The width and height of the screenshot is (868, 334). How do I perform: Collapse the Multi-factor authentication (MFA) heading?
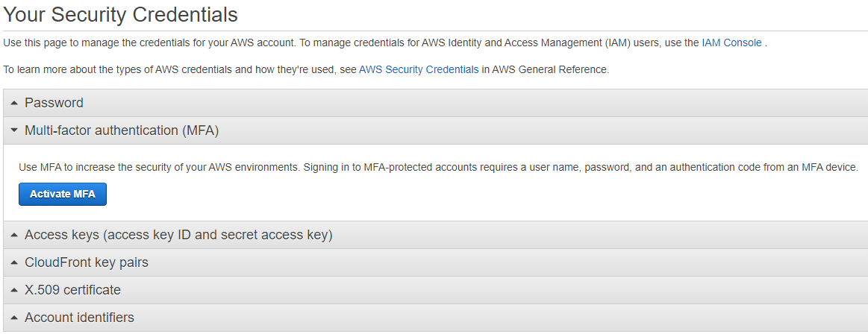122,130
